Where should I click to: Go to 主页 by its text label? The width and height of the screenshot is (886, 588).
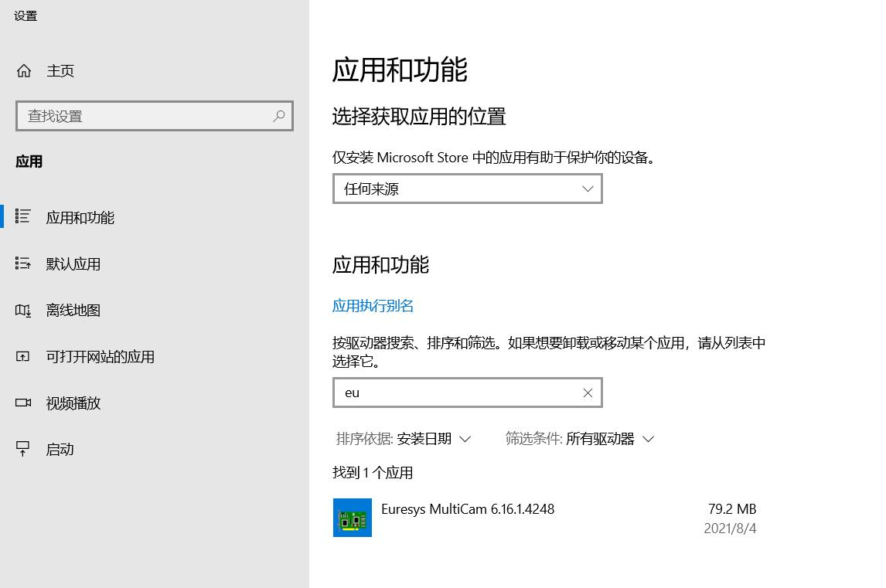click(x=60, y=71)
